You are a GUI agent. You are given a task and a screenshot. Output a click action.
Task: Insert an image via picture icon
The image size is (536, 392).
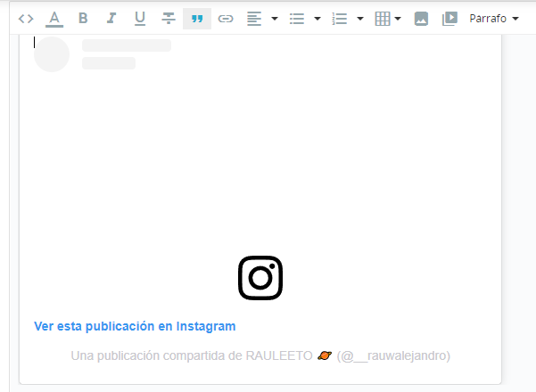(421, 19)
